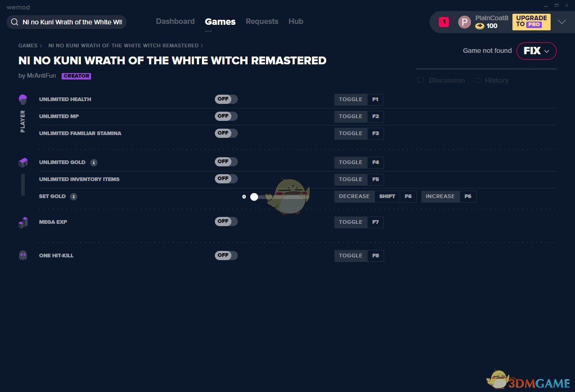Open the Ni No Kuni Remastered breadcrumb link

click(x=123, y=45)
